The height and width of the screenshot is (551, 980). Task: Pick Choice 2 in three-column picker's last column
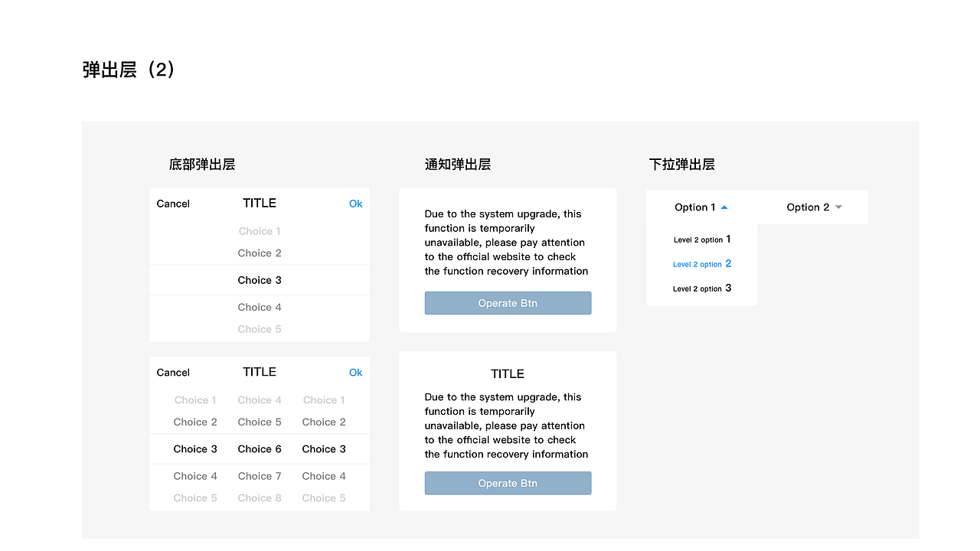pos(324,422)
